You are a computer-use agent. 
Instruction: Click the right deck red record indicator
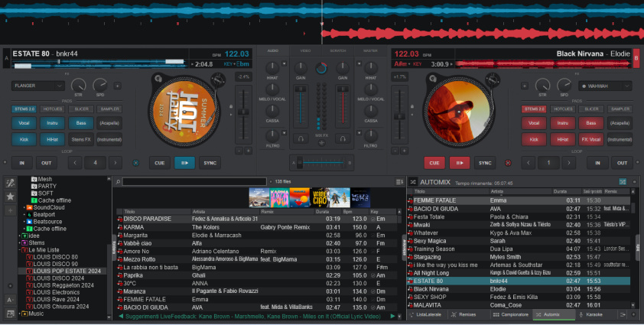[x=508, y=163]
